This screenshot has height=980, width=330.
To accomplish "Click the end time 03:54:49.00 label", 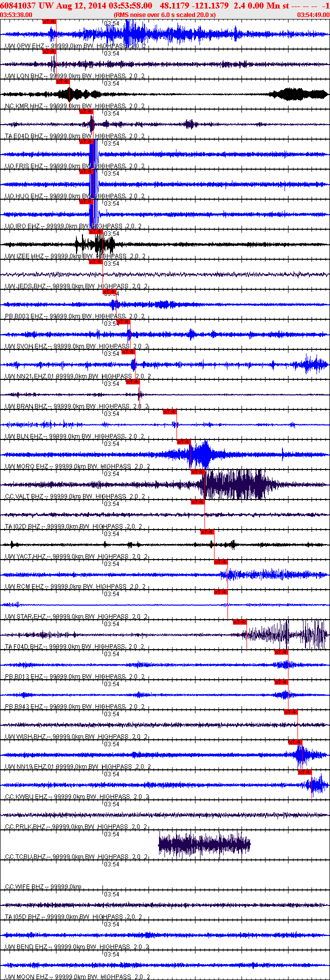I will [x=313, y=15].
